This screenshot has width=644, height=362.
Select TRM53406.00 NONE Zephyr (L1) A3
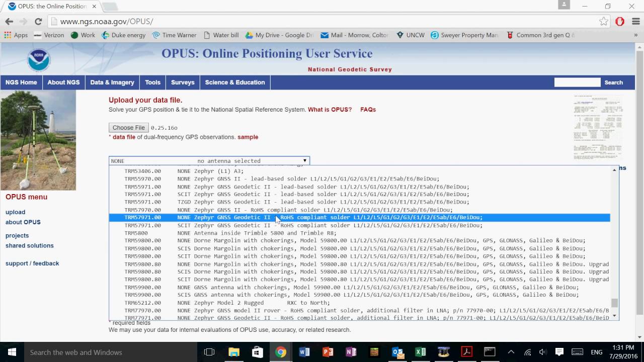[360, 171]
